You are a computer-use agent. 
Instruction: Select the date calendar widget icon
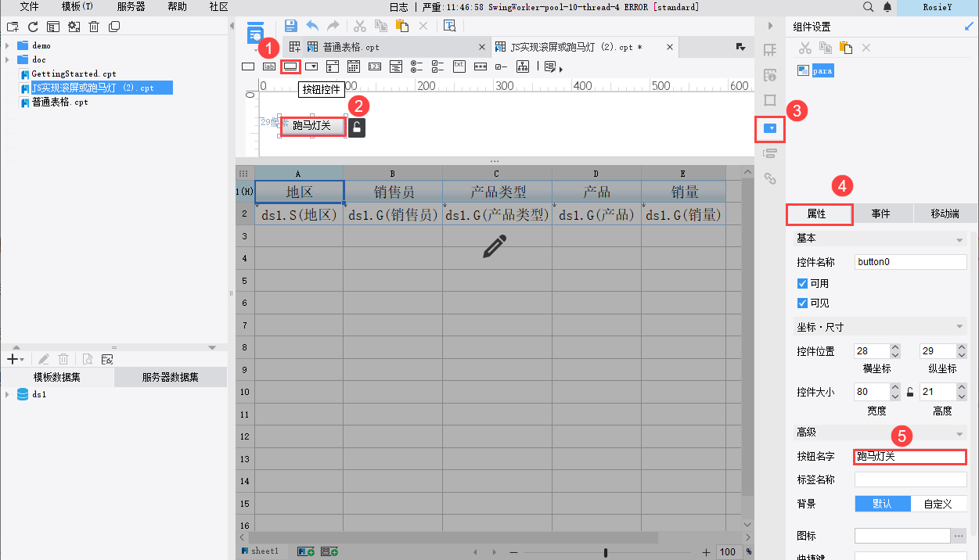point(354,66)
